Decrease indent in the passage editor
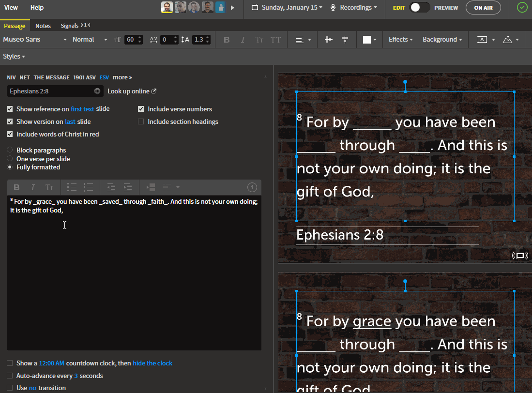Screen dimensions: 532x393 [x=111, y=187]
